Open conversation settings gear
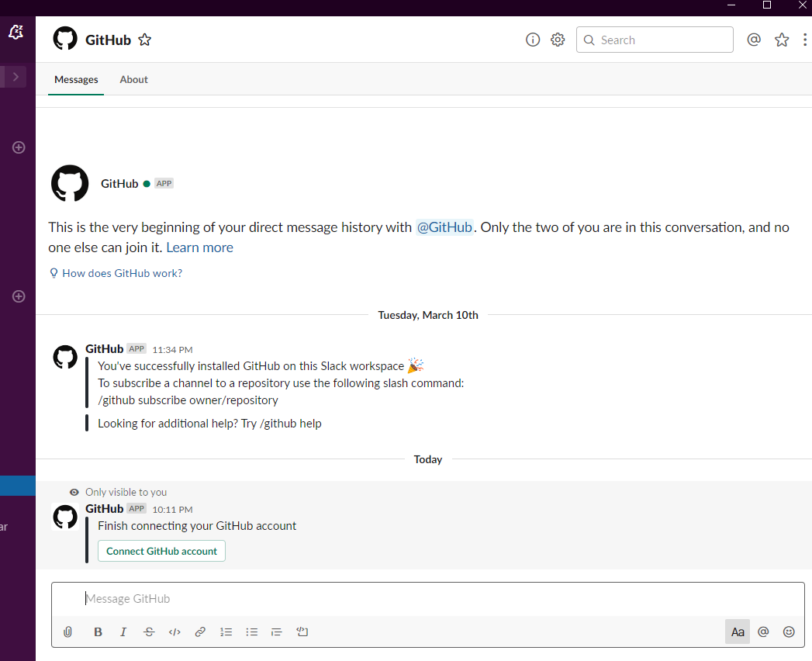 coord(558,40)
